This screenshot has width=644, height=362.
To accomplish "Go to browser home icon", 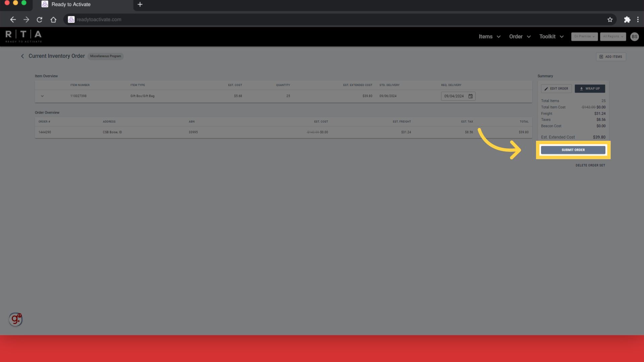I will click(53, 20).
